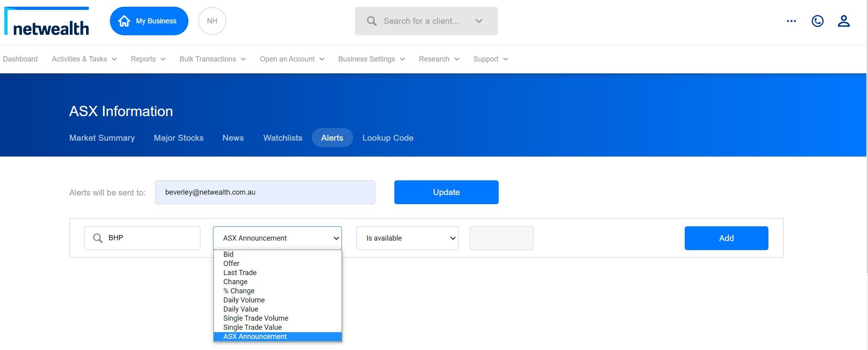Screen dimensions: 868x350
Task: Click the phone contact icon
Action: click(x=818, y=21)
